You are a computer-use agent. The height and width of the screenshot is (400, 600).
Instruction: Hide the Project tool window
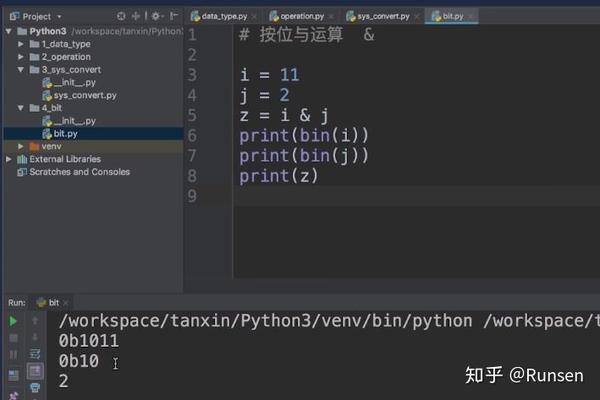(174, 16)
